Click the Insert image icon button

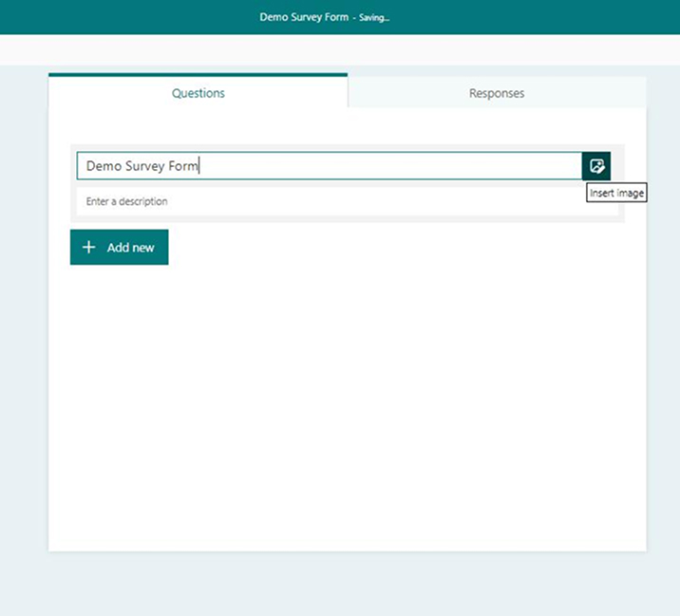point(596,165)
